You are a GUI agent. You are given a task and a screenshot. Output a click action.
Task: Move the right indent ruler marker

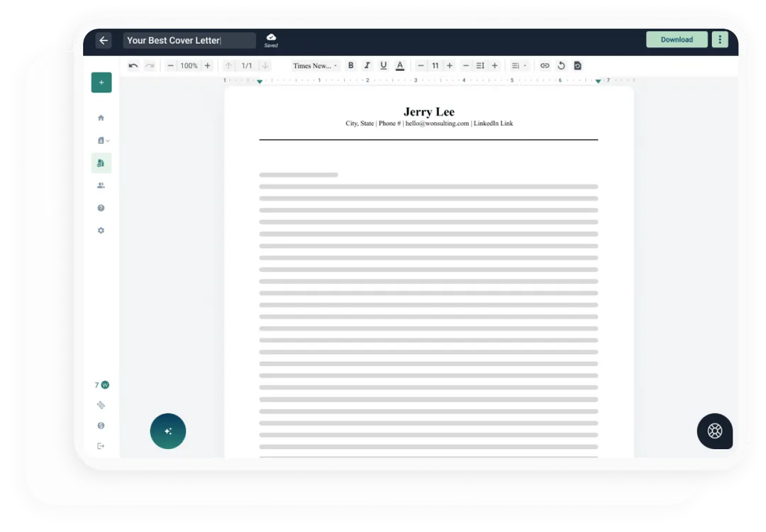click(598, 82)
